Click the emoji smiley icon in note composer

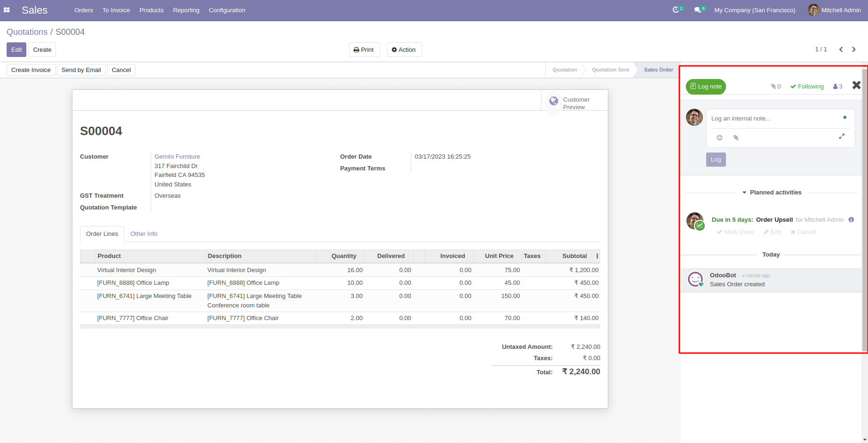tap(719, 137)
